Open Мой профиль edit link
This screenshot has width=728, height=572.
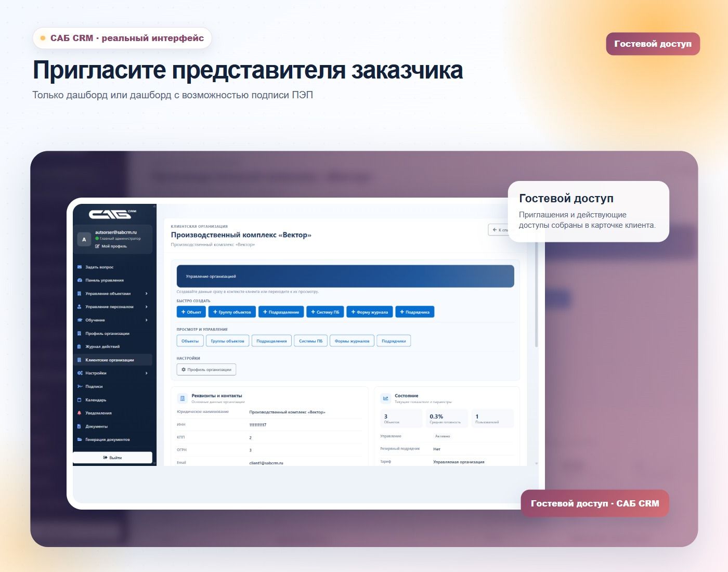click(x=111, y=246)
